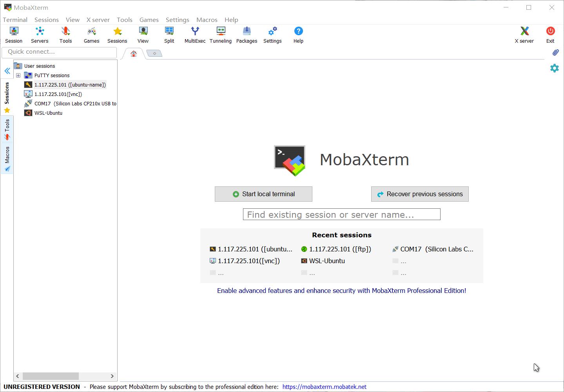Click Start local terminal button

263,194
